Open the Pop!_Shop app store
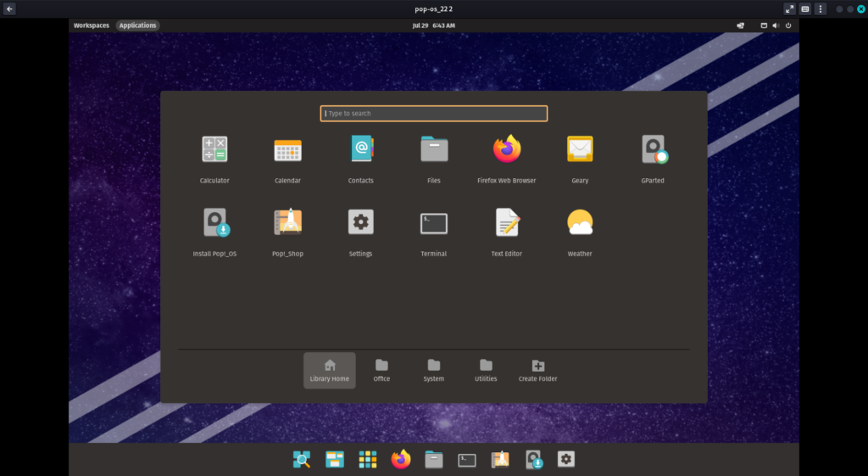868x476 pixels. click(287, 223)
